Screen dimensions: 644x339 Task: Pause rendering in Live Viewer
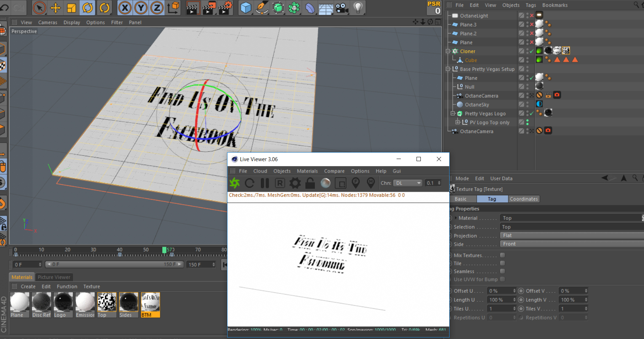(265, 183)
